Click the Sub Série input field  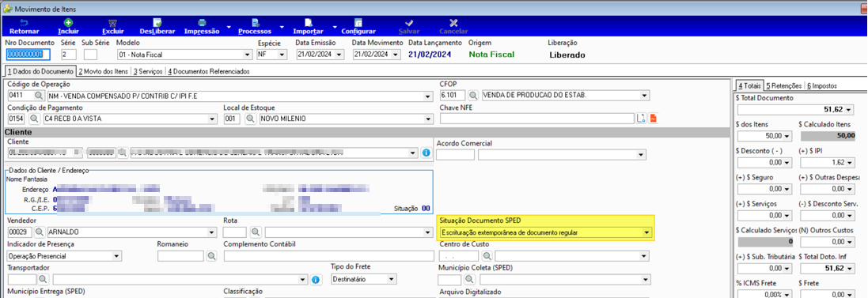pos(90,55)
